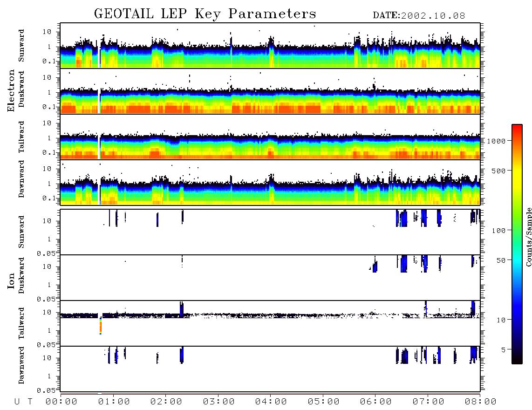Image resolution: width=532 pixels, height=410 pixels.
Task: Click the '04:00' time tick label
Action: (271, 402)
